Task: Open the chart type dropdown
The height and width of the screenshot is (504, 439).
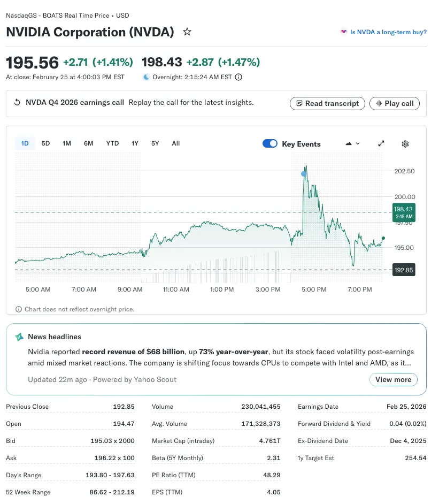Action: pyautogui.click(x=353, y=144)
